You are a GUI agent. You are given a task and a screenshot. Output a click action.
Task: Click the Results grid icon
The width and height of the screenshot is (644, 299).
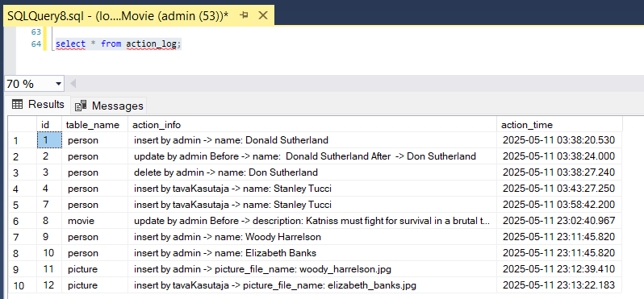click(17, 105)
